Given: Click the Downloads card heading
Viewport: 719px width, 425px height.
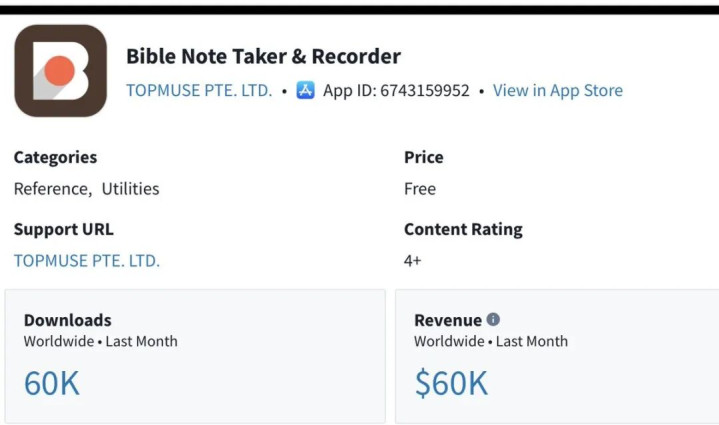Looking at the screenshot, I should coord(67,321).
